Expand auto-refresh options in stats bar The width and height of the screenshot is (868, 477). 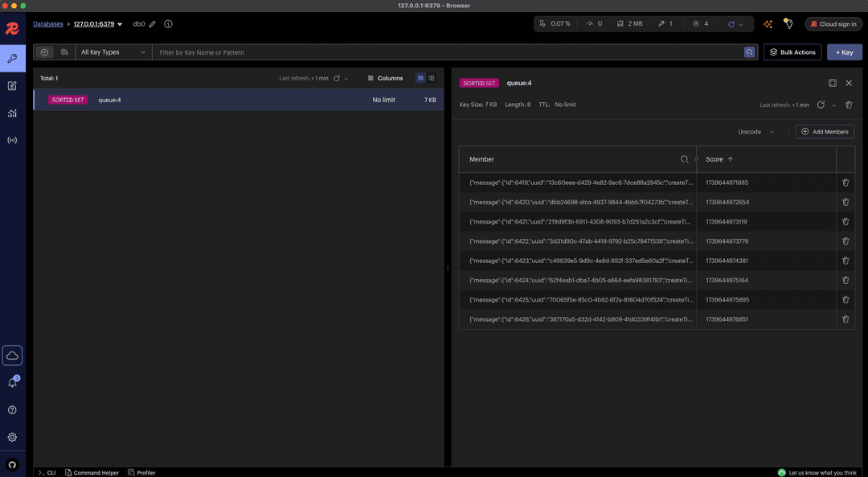(741, 24)
